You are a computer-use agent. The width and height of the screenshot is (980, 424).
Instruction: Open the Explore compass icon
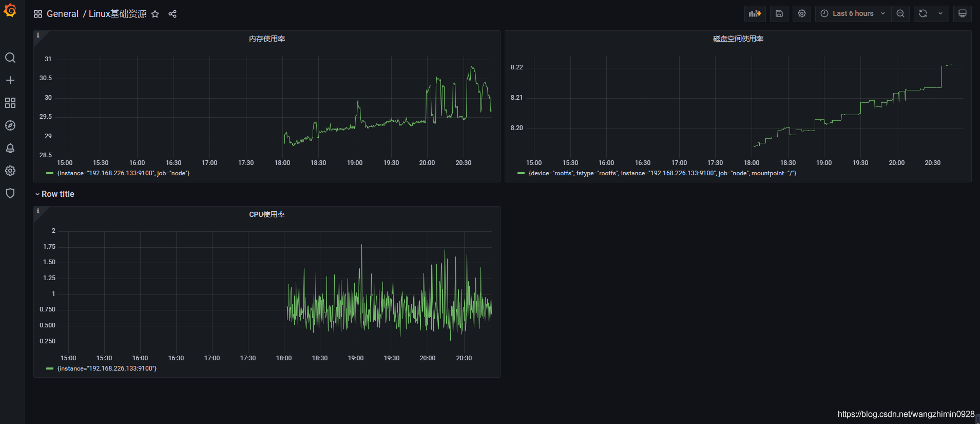coord(10,125)
